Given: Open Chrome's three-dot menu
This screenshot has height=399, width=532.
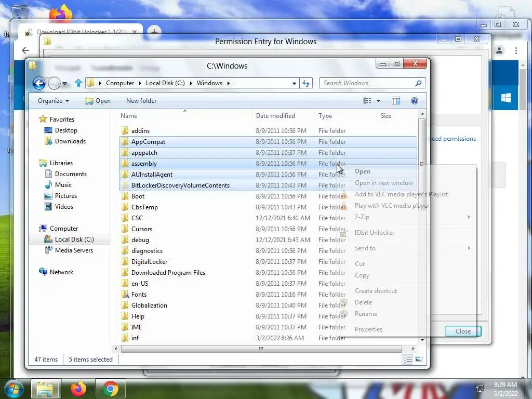Looking at the screenshot, I should (516, 50).
